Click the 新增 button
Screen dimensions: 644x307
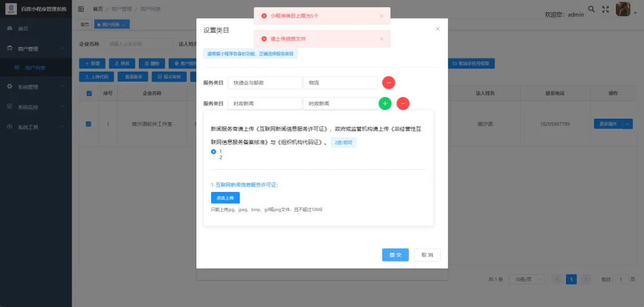(92, 64)
